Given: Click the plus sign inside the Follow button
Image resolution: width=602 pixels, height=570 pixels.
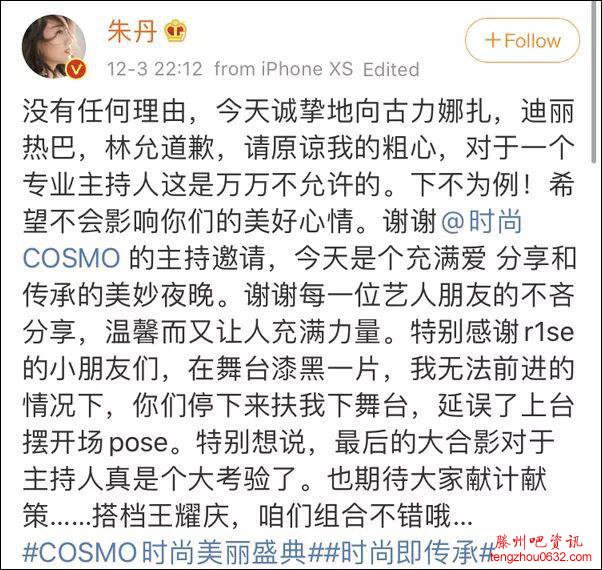Looking at the screenshot, I should point(493,40).
